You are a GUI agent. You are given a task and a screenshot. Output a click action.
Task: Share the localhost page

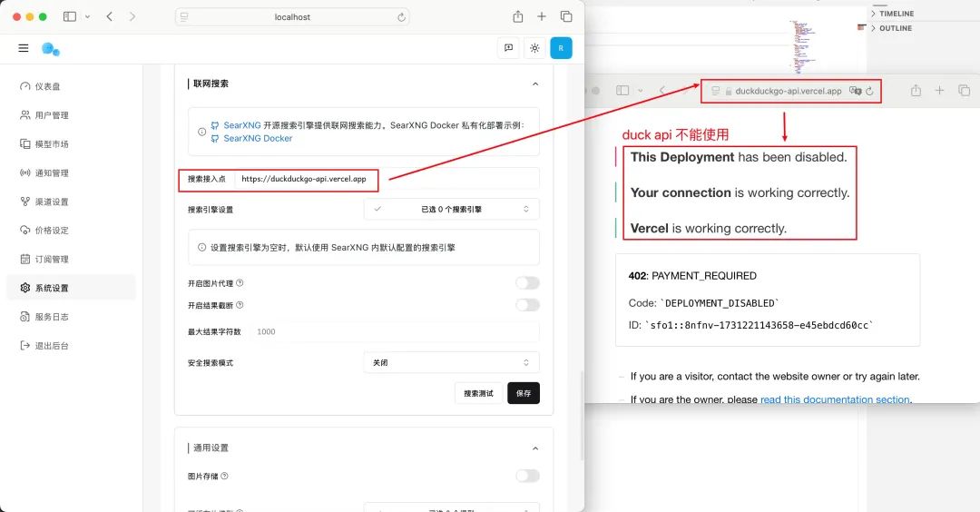pos(518,17)
